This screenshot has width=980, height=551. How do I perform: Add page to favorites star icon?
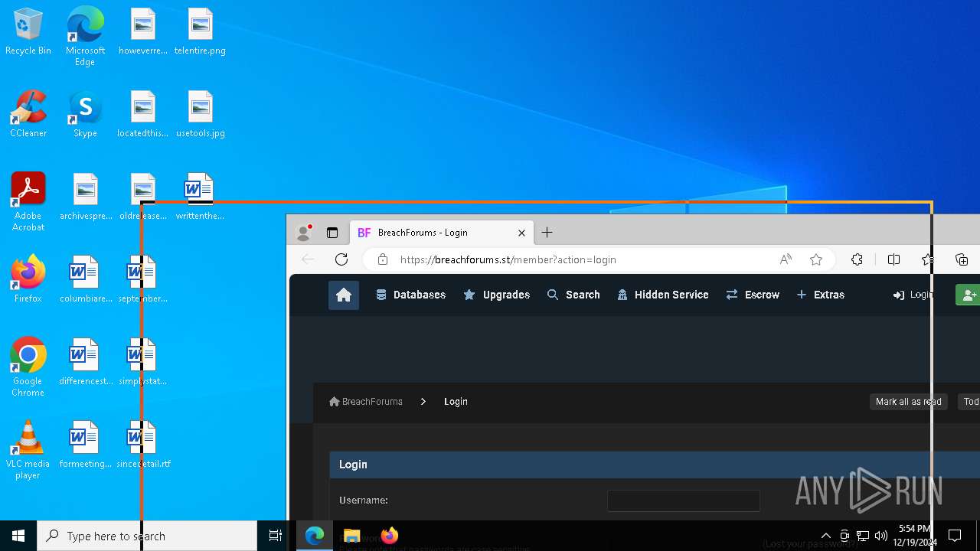[816, 259]
